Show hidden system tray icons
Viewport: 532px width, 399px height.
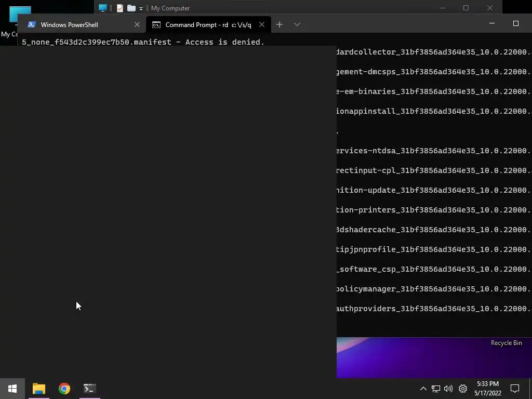(x=423, y=389)
